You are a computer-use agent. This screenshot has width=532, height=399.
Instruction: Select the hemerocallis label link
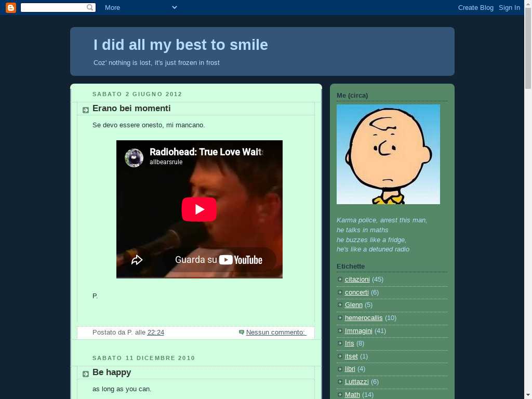click(364, 318)
